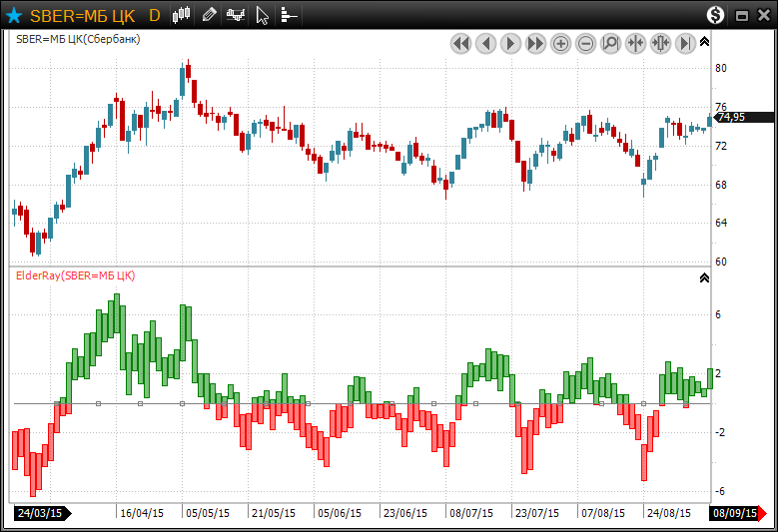The width and height of the screenshot is (778, 532).
Task: Open the SBER=МБ ЦК ticker selector
Action: [82, 15]
